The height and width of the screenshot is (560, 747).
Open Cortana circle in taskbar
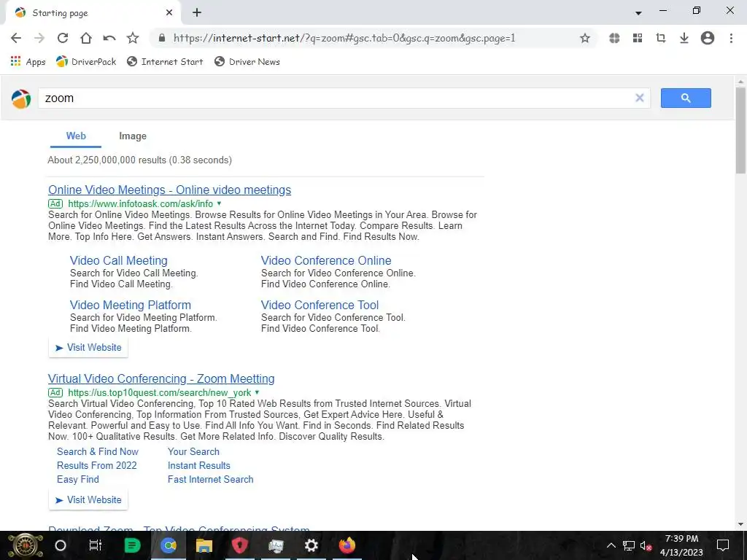point(60,545)
